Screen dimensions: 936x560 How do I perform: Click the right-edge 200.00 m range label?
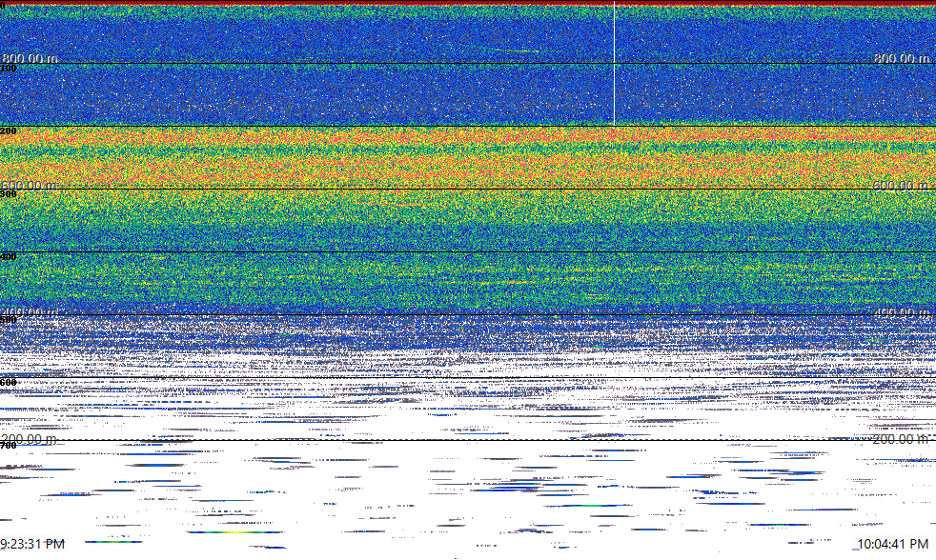point(902,439)
